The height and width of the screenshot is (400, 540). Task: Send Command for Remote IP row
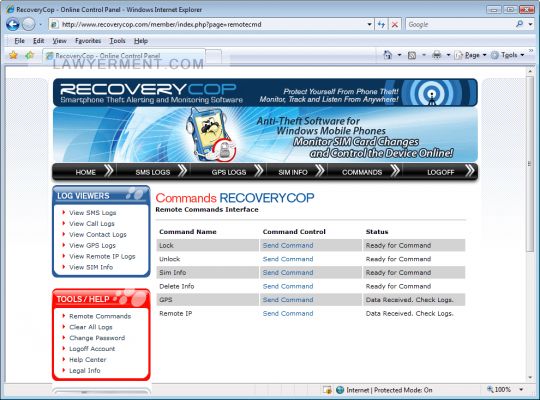coord(288,314)
